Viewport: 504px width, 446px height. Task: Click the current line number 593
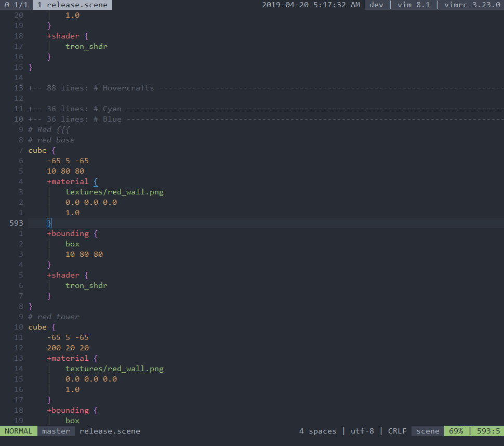point(16,223)
